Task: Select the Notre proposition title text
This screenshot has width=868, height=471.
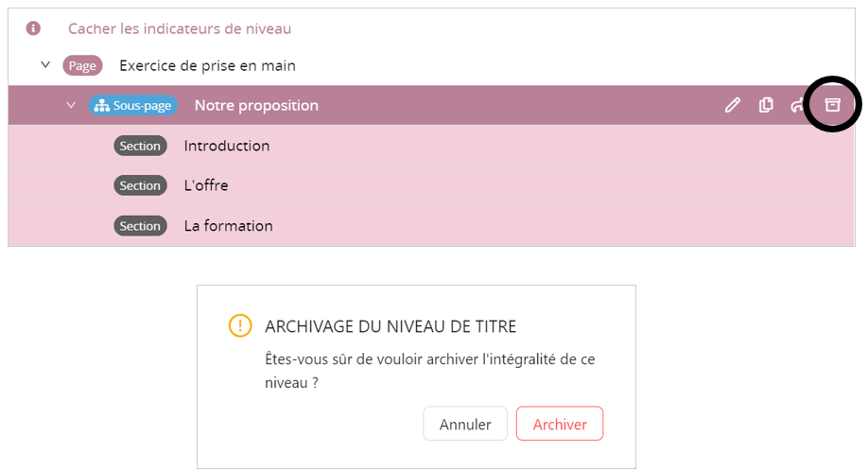Action: pos(256,105)
